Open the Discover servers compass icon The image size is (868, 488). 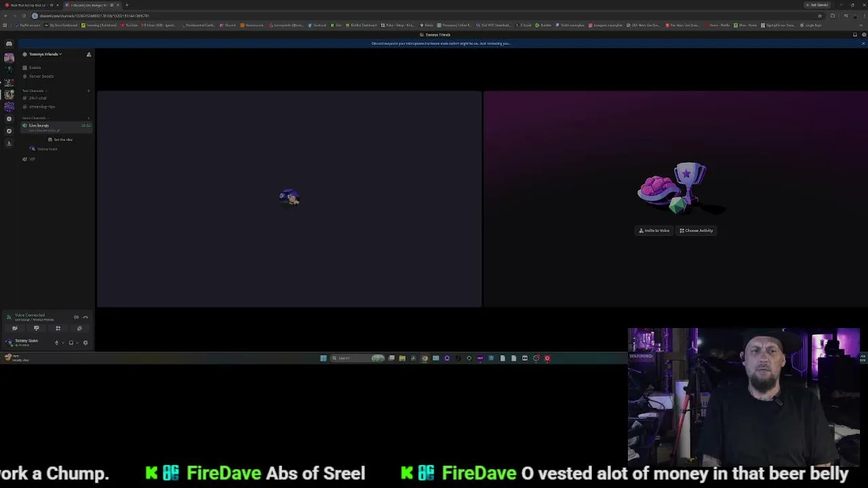[9, 131]
